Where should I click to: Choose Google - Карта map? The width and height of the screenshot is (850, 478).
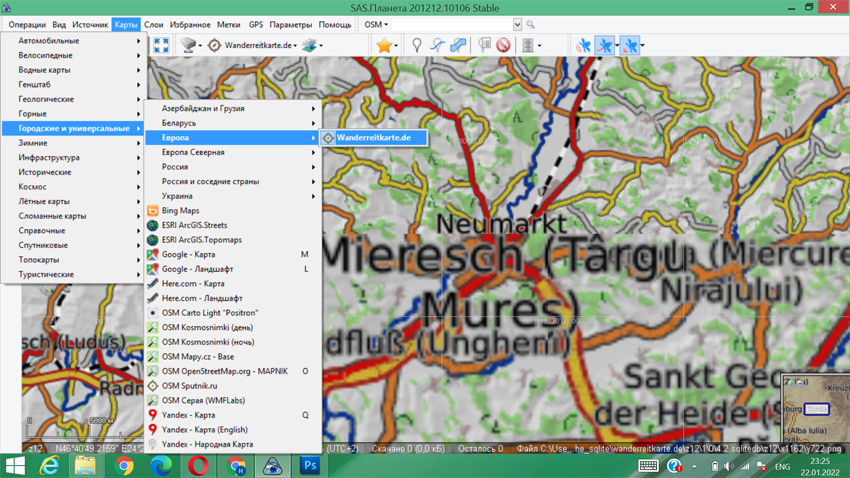pyautogui.click(x=188, y=255)
